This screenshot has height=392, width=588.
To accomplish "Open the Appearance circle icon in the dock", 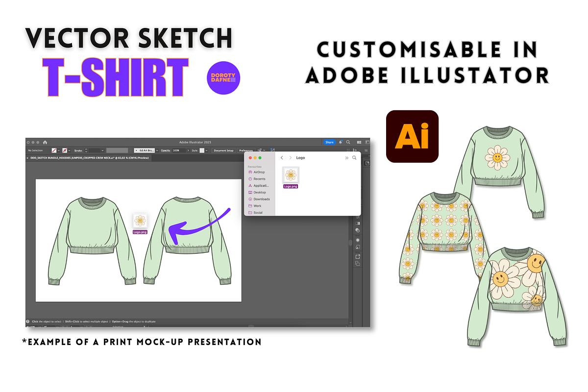I will click(358, 240).
